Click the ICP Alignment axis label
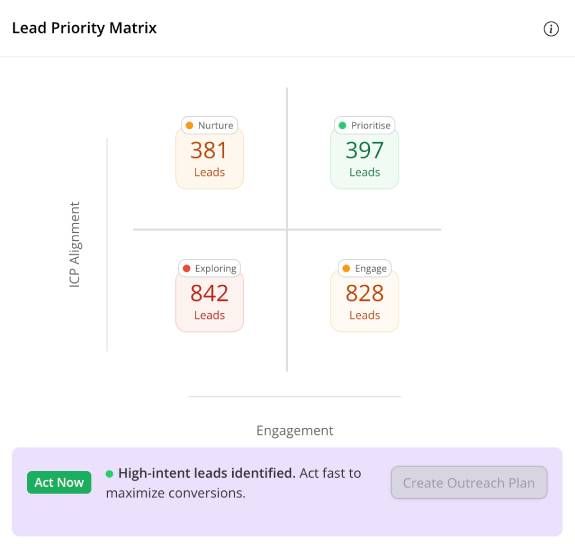575x544 pixels. 74,245
